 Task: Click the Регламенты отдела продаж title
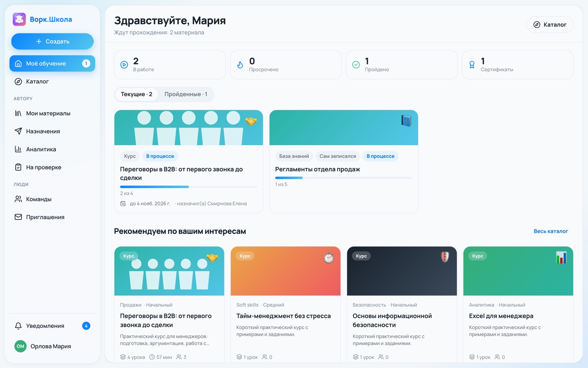click(318, 169)
